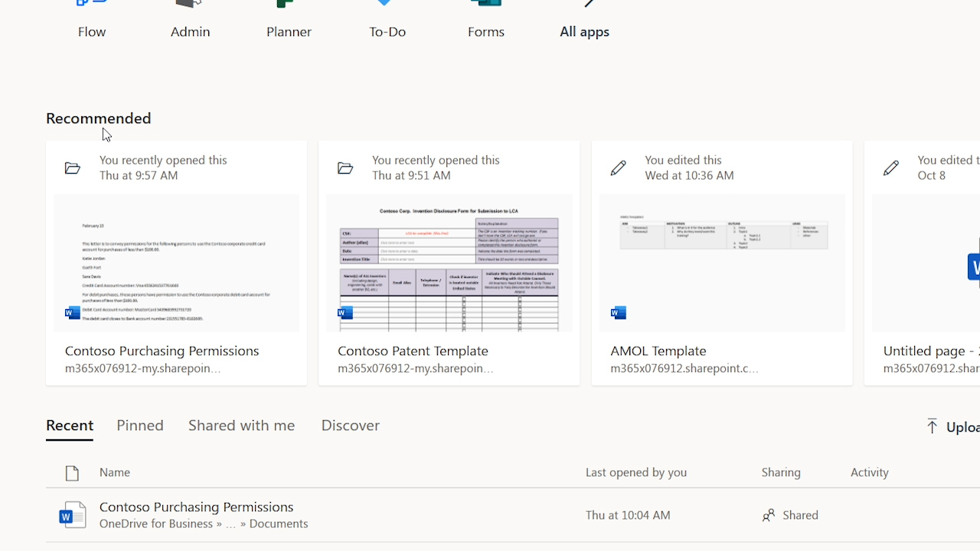Follow the Documents breadcrumb link
980x551 pixels.
279,523
